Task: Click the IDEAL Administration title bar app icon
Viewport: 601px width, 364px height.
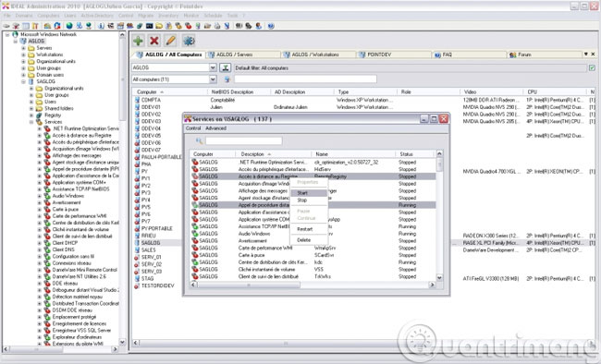Action: coord(6,6)
